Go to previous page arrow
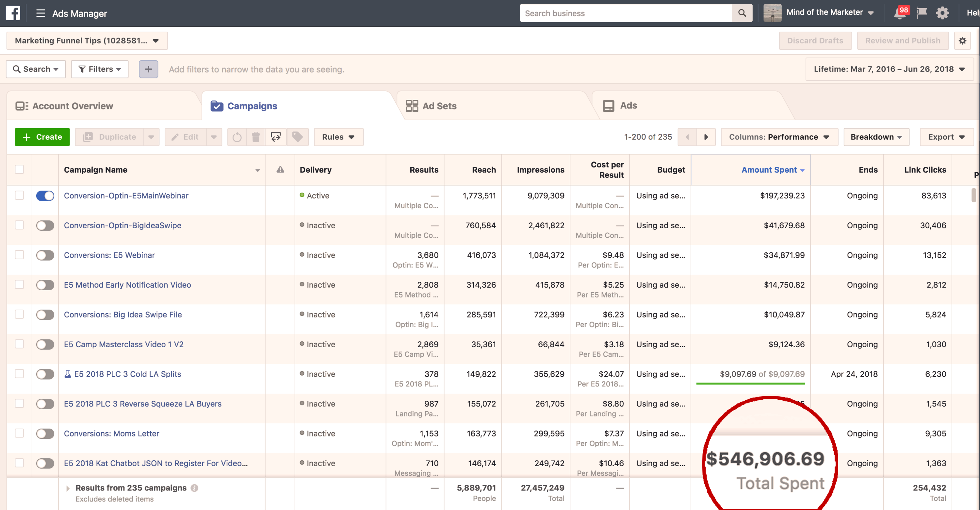Viewport: 980px width, 510px height. tap(687, 137)
